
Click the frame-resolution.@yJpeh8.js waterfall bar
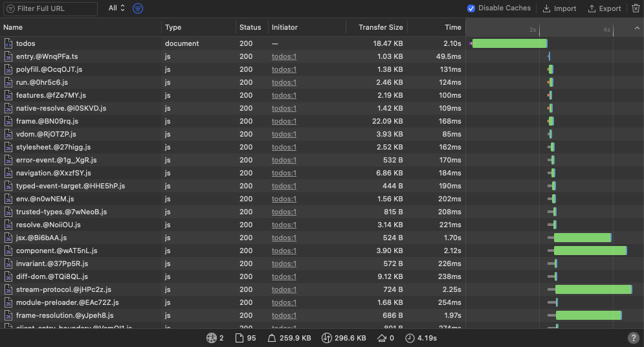(588, 315)
